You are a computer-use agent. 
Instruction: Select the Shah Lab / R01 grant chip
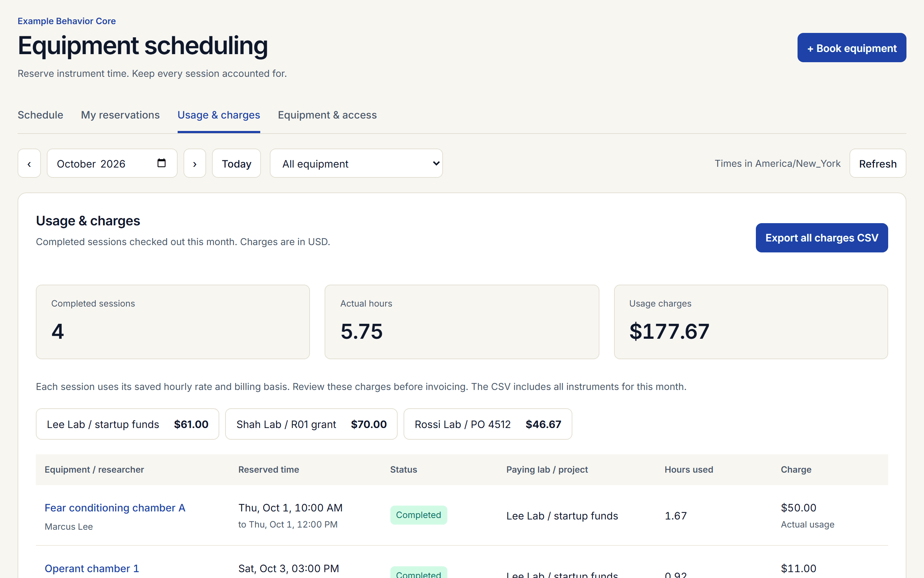(x=311, y=424)
